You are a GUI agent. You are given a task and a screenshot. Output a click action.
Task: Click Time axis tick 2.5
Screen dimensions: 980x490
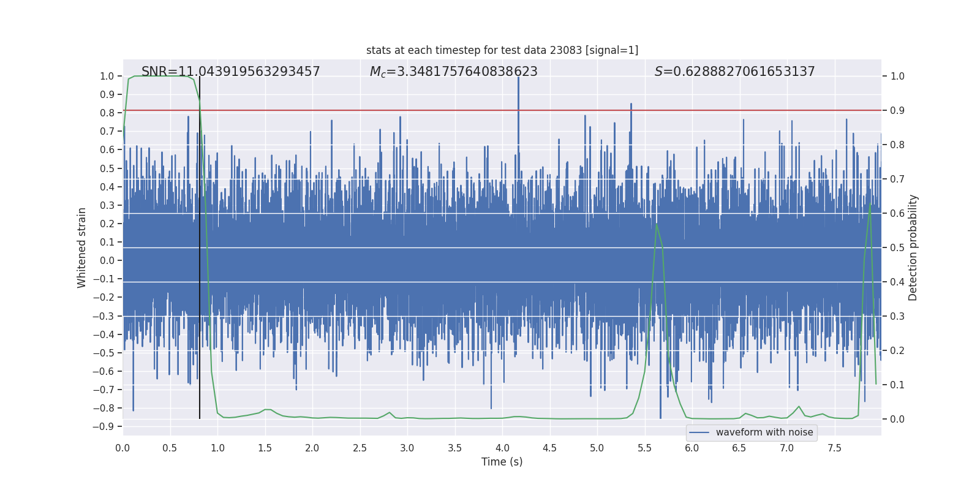tap(360, 448)
